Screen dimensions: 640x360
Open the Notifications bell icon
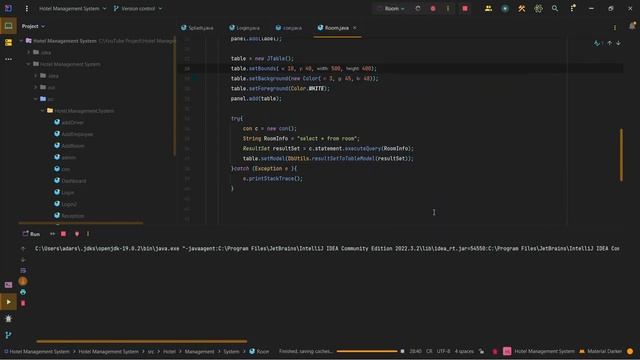pyautogui.click(x=632, y=26)
